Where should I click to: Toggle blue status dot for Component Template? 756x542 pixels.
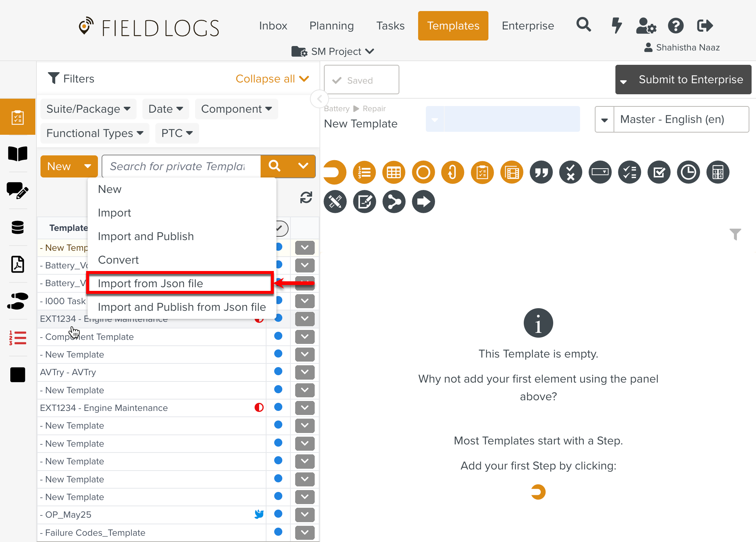tap(278, 336)
